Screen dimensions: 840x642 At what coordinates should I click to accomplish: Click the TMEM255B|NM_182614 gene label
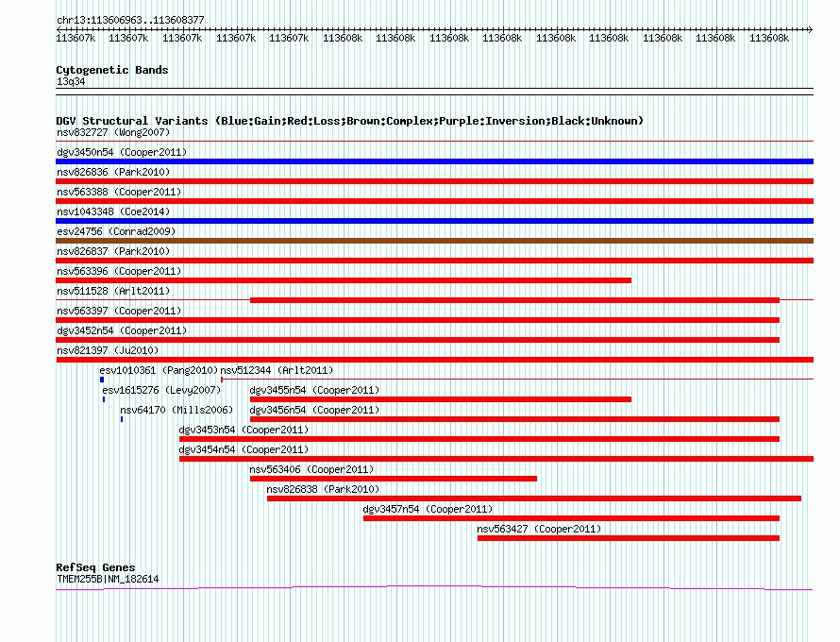(108, 579)
